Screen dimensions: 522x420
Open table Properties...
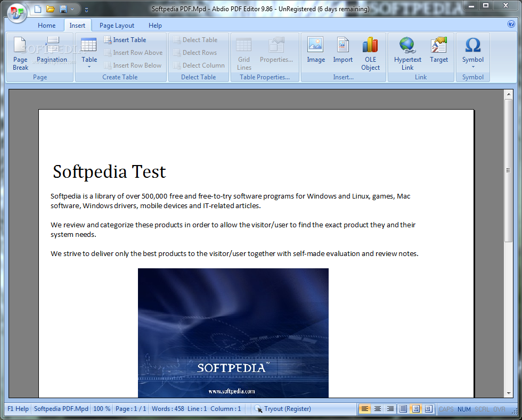(276, 50)
